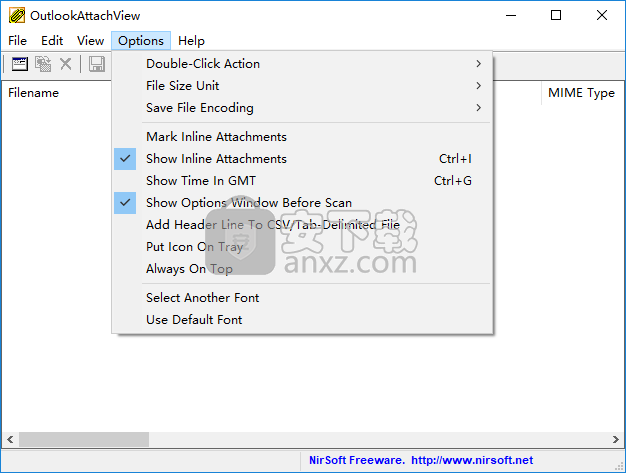The height and width of the screenshot is (473, 626).
Task: Click the OutlookAttachView paperclip app icon
Action: [x=17, y=16]
